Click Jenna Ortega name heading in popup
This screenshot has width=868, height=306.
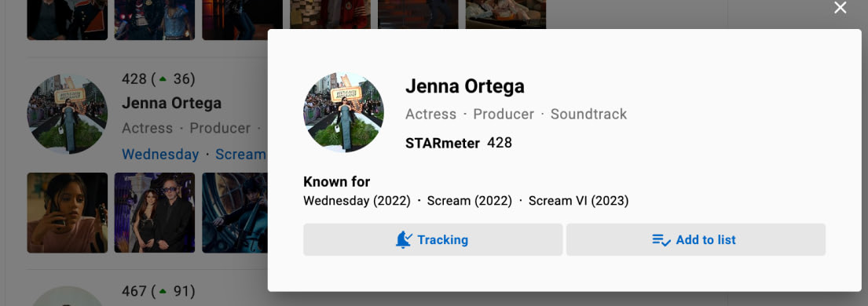[464, 86]
